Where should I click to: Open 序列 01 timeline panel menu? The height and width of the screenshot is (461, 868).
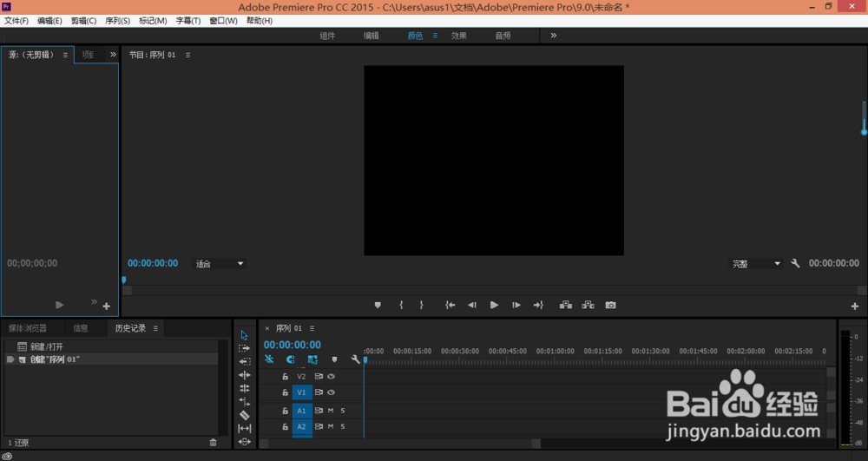click(312, 328)
